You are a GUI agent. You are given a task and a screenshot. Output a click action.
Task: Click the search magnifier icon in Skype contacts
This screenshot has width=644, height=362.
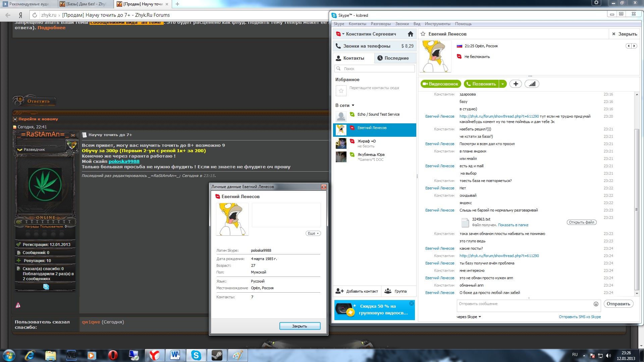pos(338,68)
